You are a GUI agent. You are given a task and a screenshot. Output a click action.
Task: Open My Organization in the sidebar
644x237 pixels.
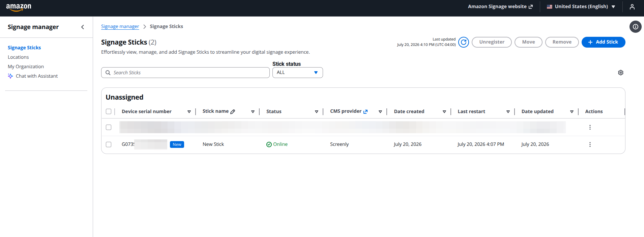[26, 67]
